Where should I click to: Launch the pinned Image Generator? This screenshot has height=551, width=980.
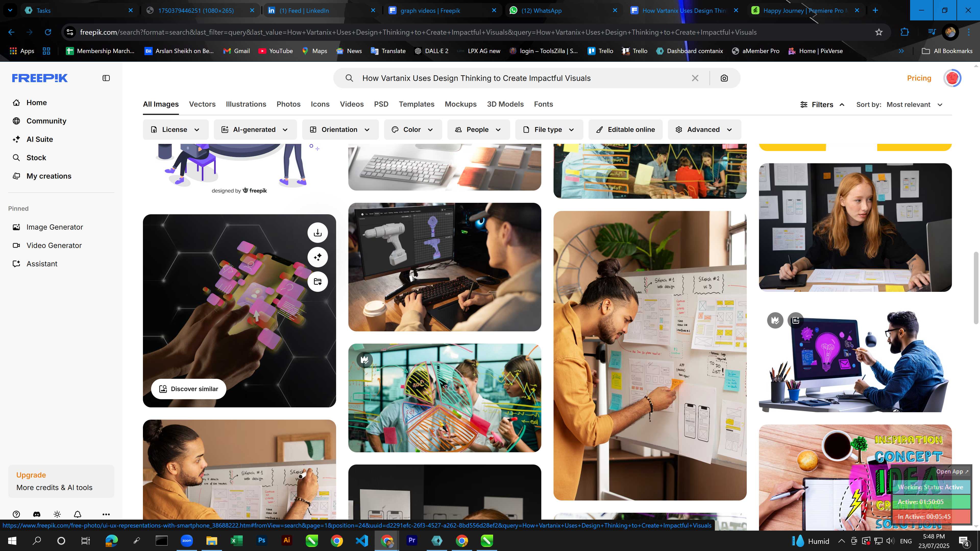(x=54, y=227)
